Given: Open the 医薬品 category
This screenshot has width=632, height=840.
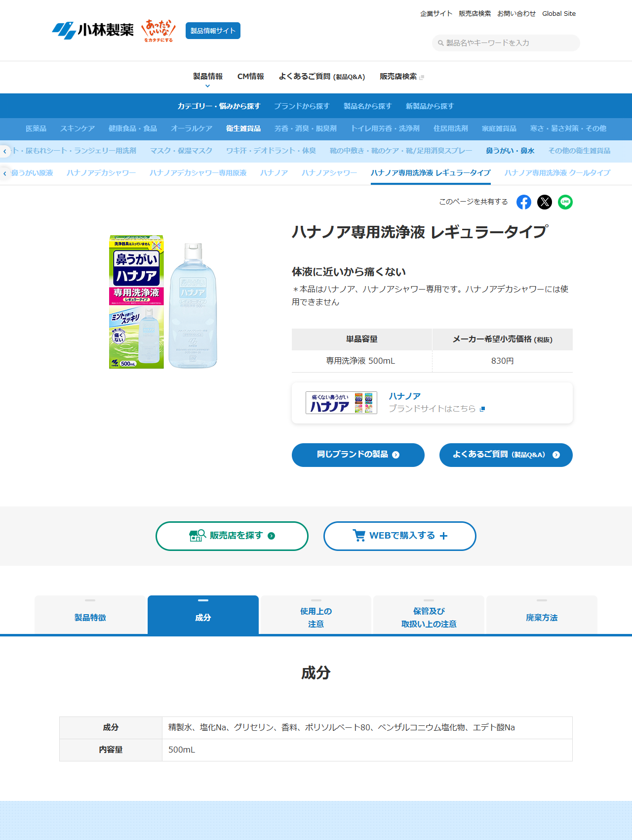Looking at the screenshot, I should coord(36,128).
